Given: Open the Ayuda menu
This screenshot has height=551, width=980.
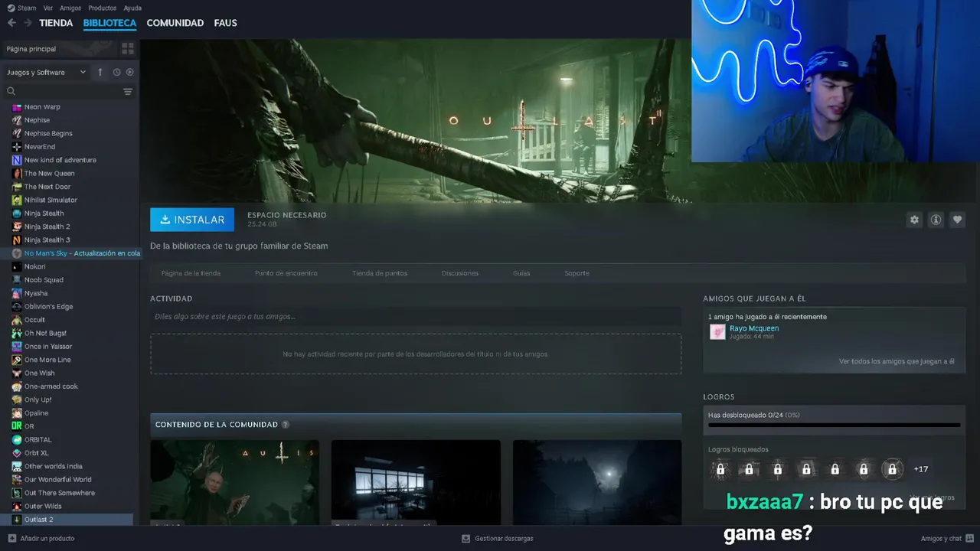Looking at the screenshot, I should 132,8.
